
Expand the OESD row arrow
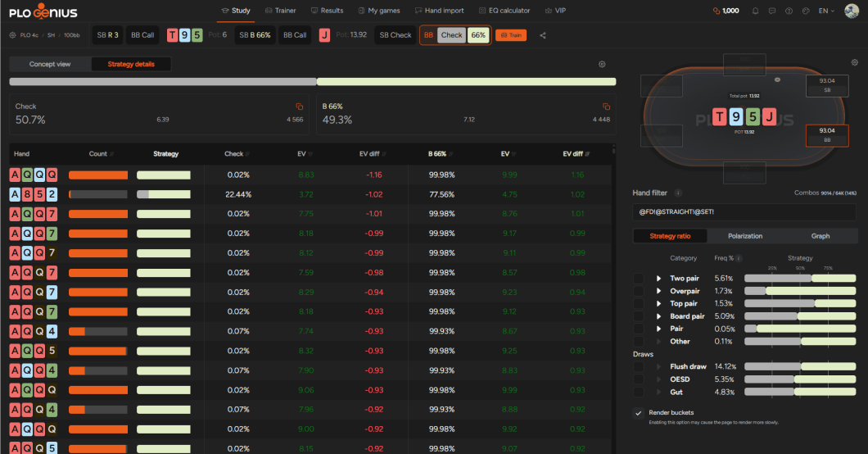click(x=658, y=379)
